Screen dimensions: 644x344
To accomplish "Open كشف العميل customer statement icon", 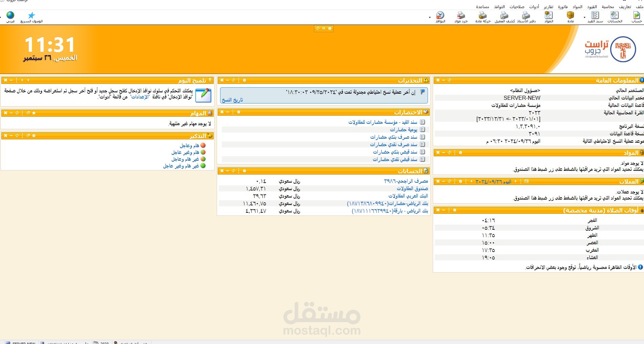I will click(505, 17).
